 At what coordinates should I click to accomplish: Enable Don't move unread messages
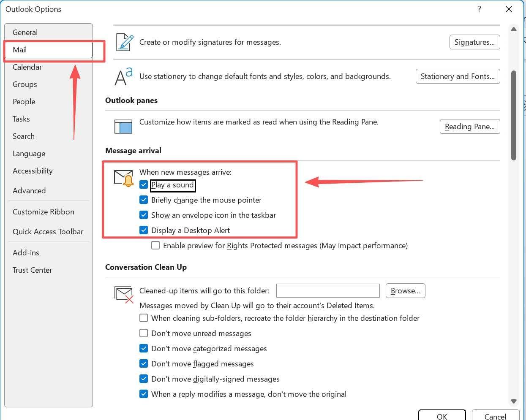pos(144,333)
